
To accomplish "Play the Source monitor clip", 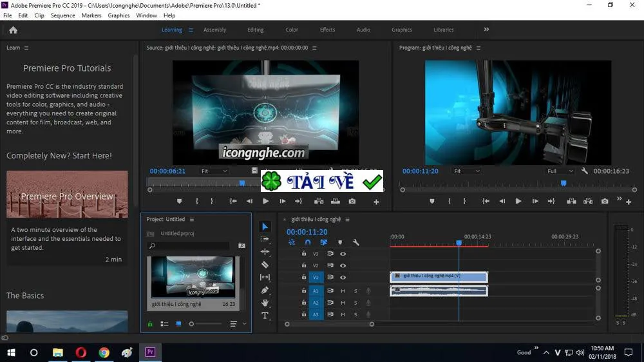I will (x=266, y=202).
